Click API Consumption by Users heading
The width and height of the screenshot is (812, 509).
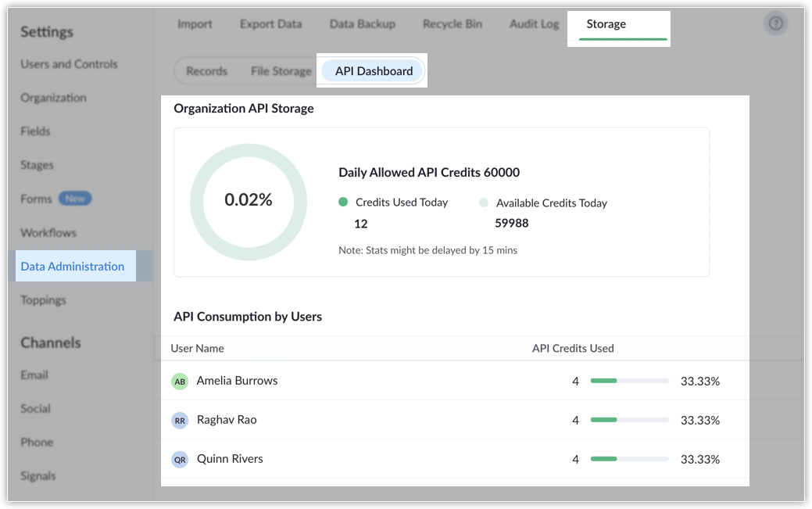coord(248,317)
